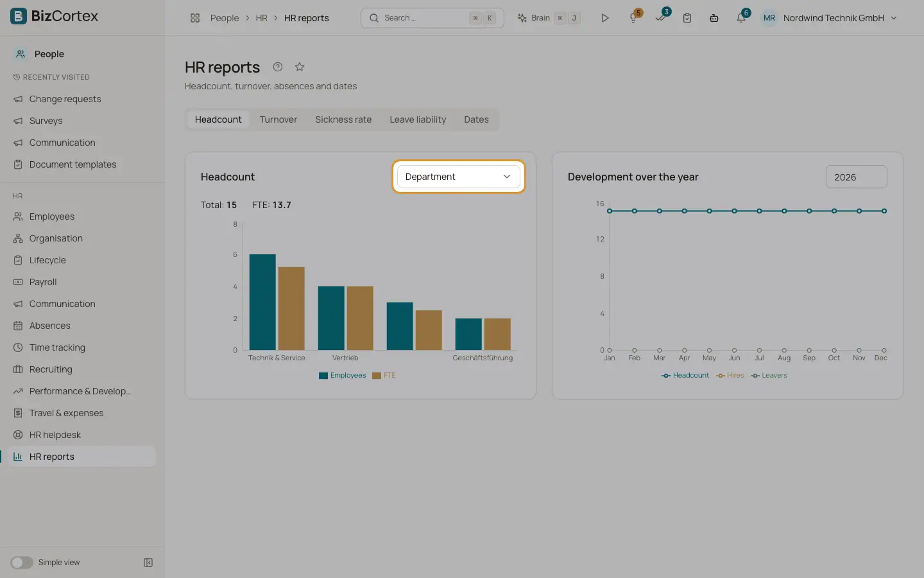This screenshot has height=578, width=924.
Task: Expand the Nordwind Technik GmbH company menu
Action: point(840,18)
